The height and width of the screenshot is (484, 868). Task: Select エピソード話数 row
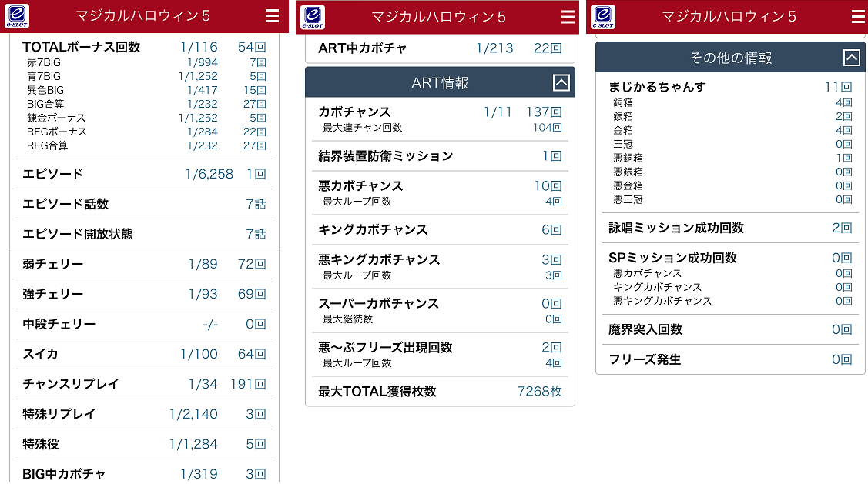pos(144,204)
